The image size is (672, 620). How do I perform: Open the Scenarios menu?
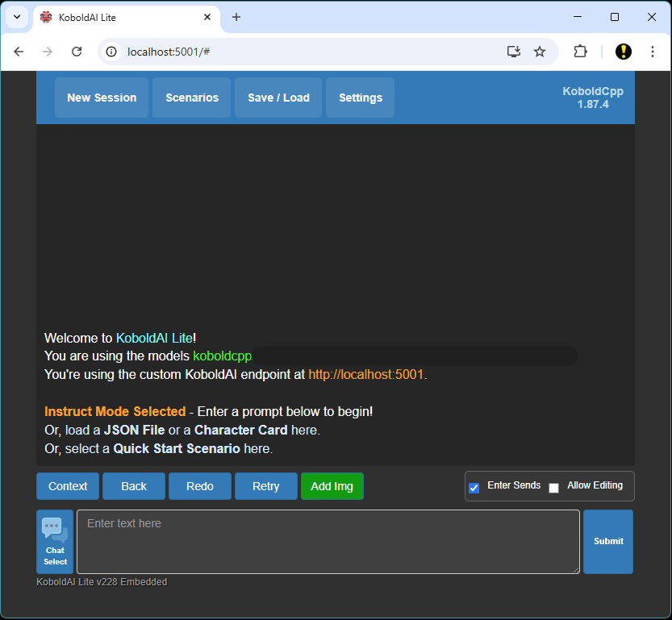(192, 98)
